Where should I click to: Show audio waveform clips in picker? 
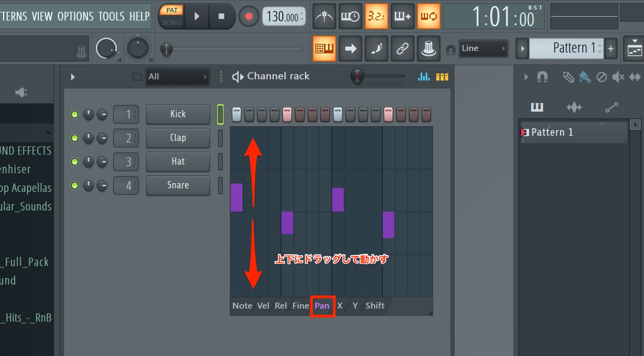point(574,107)
